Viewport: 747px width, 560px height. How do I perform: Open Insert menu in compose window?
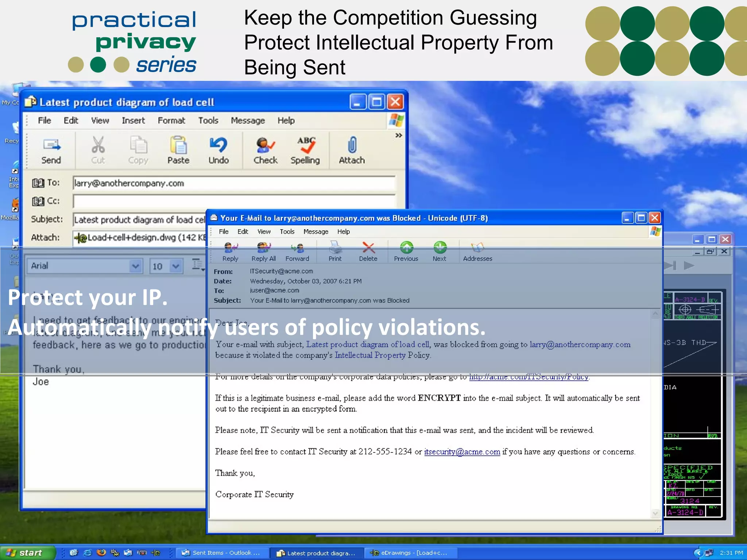point(133,120)
